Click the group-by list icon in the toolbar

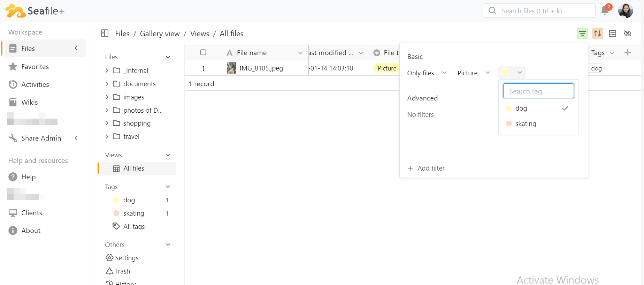(613, 33)
